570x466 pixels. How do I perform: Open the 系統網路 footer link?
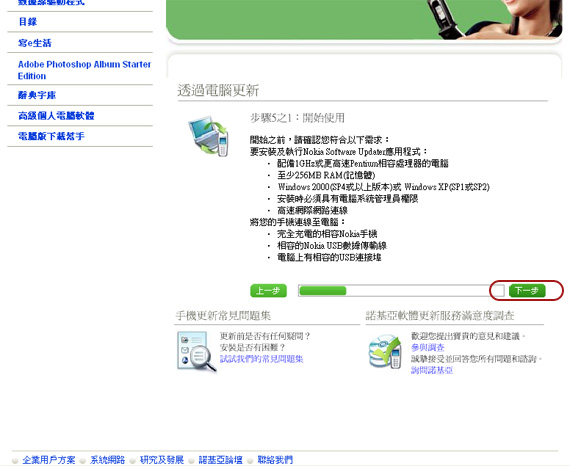108,460
